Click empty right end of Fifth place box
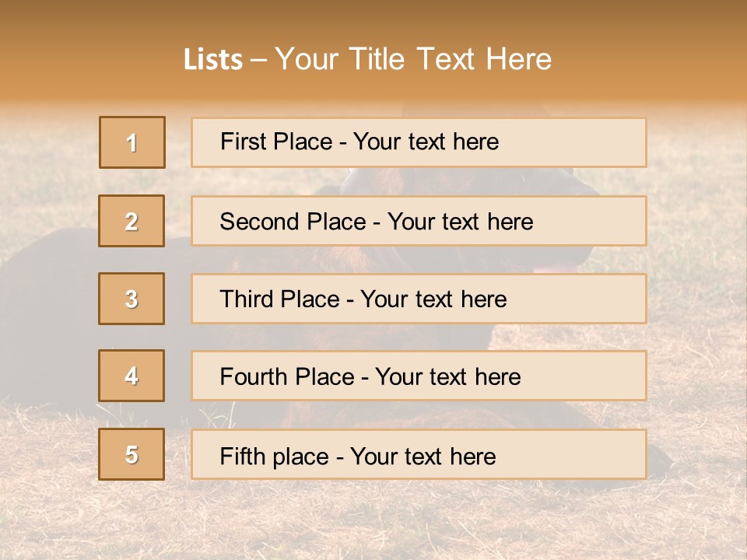The height and width of the screenshot is (560, 747). (591, 454)
